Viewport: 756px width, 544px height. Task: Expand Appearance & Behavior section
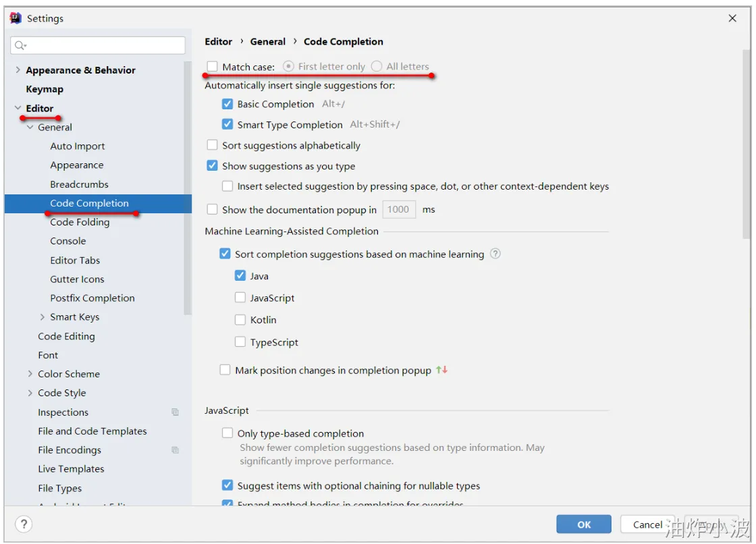click(x=18, y=70)
